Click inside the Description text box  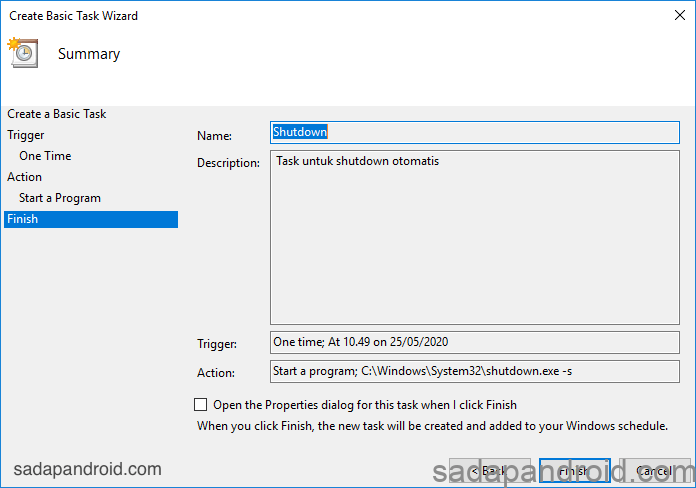474,238
